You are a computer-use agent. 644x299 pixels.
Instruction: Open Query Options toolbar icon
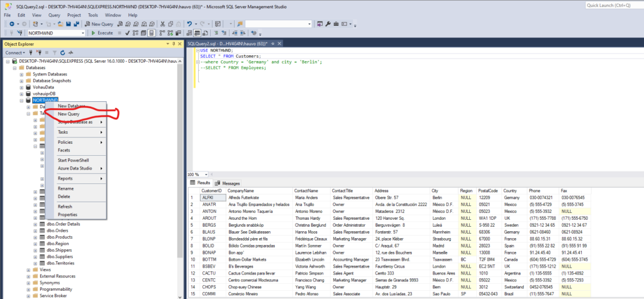pyautogui.click(x=143, y=33)
